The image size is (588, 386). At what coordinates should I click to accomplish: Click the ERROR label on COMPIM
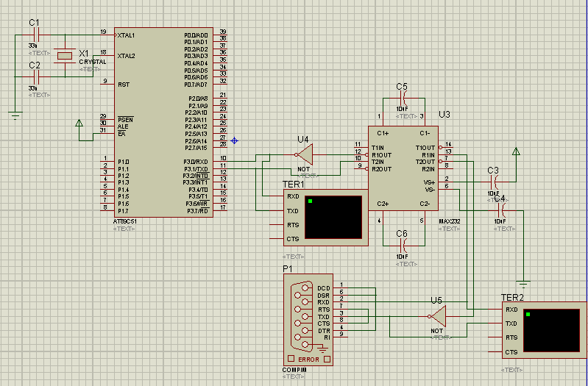[x=308, y=359]
